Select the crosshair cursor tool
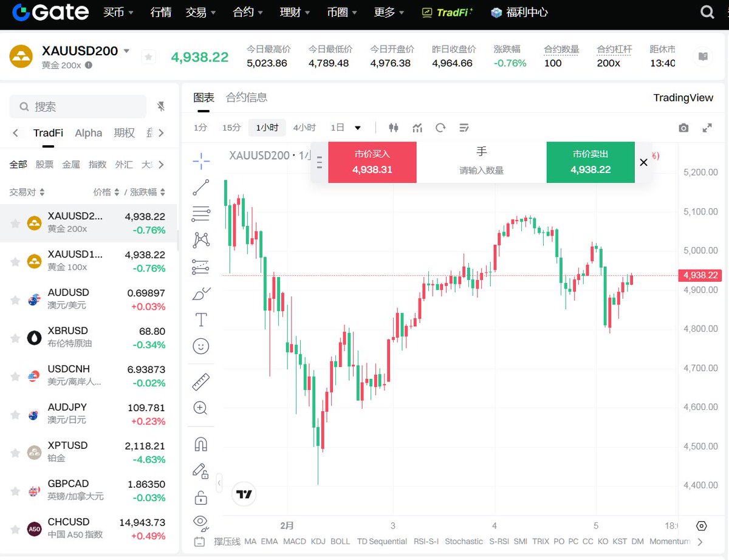Screen dimensions: 729x560 (201, 160)
